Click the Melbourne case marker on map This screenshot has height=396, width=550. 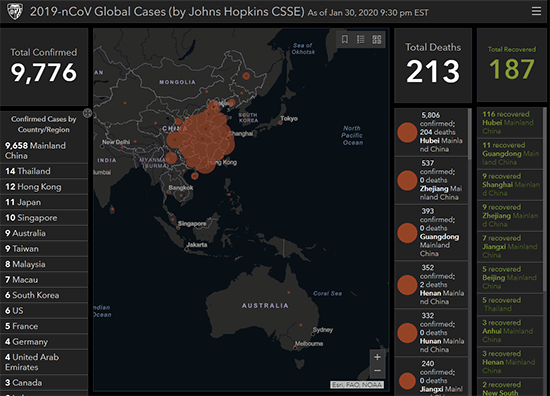click(295, 348)
